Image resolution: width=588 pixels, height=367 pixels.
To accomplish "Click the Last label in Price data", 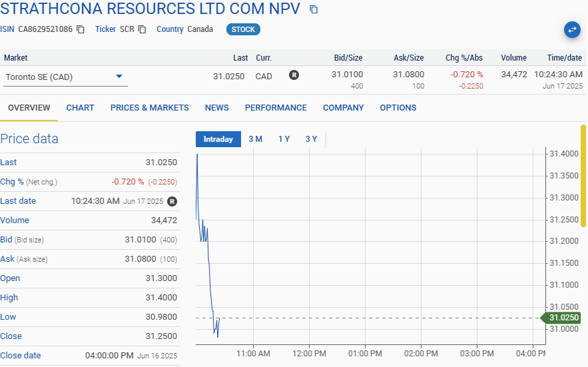I will pos(8,163).
